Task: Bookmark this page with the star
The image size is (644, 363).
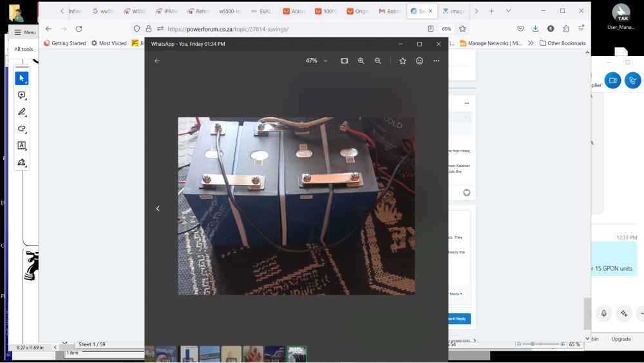Action: (462, 29)
